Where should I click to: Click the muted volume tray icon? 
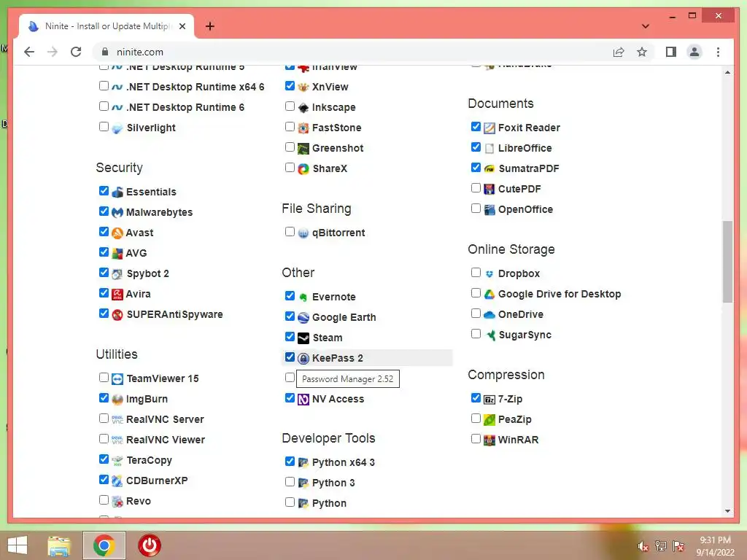643,546
